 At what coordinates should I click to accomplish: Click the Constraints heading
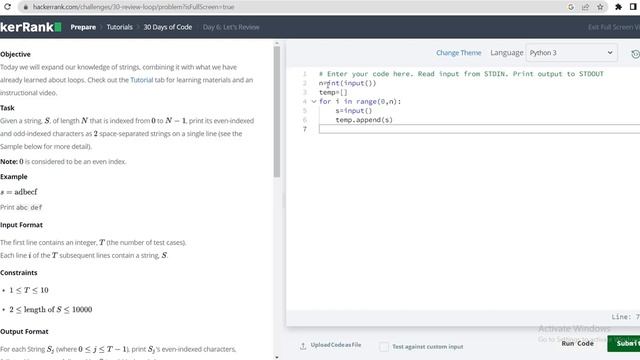[19, 273]
